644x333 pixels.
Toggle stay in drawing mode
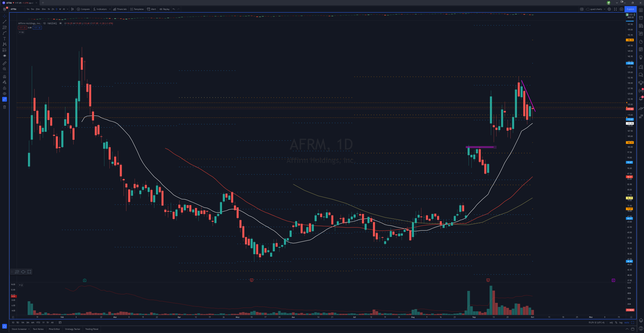click(x=4, y=82)
